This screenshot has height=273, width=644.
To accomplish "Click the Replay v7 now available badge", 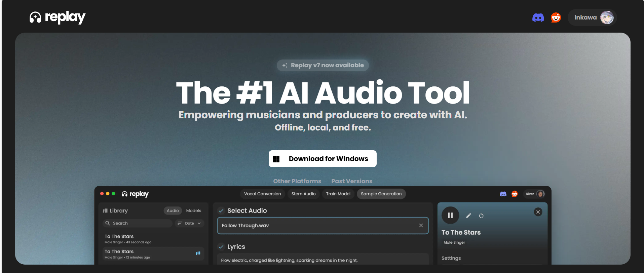I will click(x=323, y=65).
